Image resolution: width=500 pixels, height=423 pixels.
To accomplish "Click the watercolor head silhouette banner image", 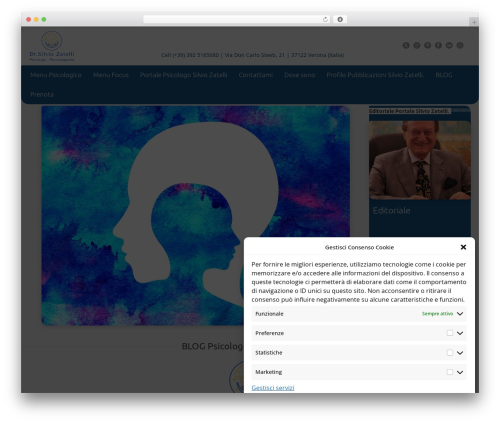I will point(196,215).
